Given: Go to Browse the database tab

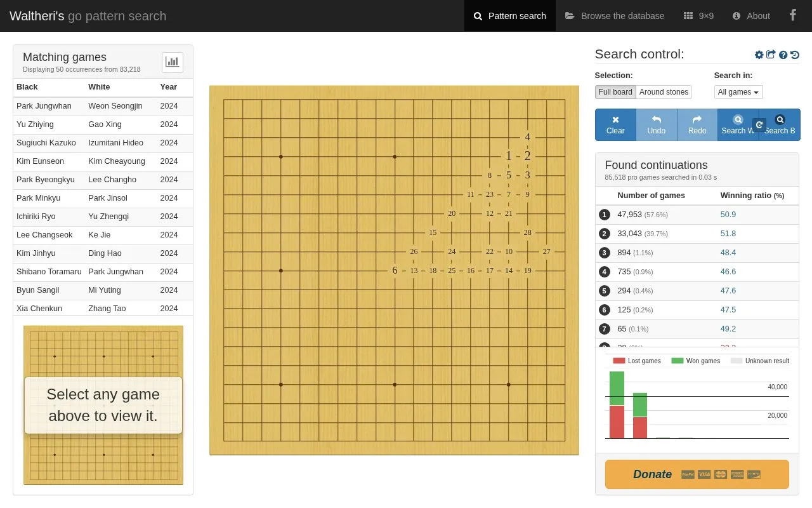Looking at the screenshot, I should [x=615, y=16].
